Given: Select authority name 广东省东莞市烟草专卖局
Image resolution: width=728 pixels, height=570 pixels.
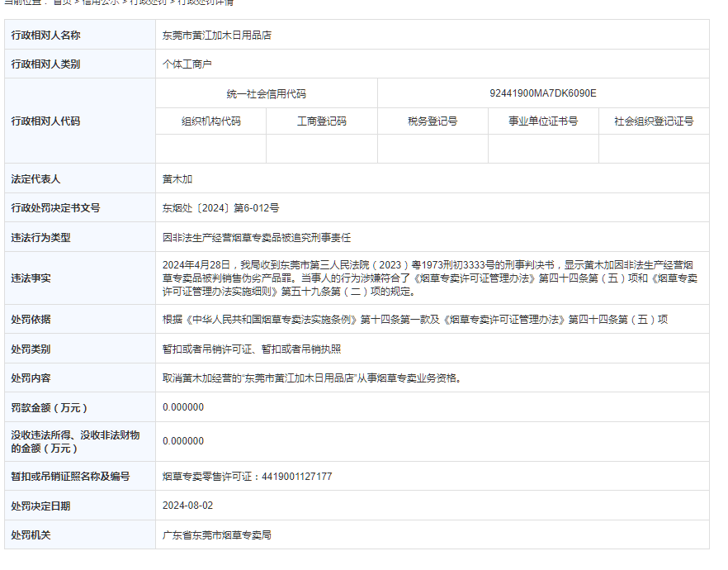Looking at the screenshot, I should (217, 534).
